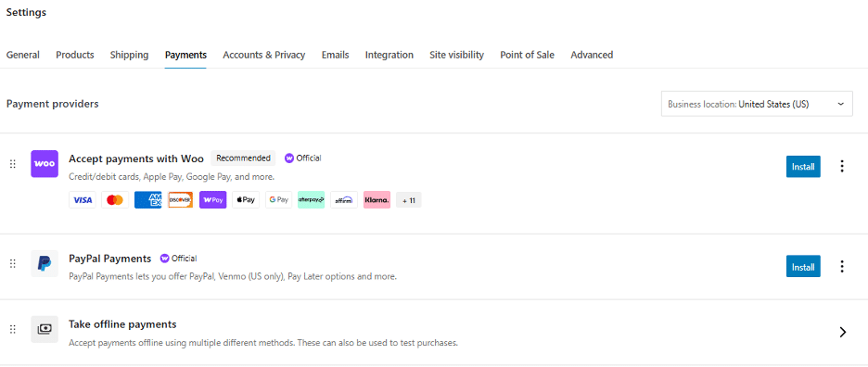Screen dimensions: 868x367
Task: Open the Site visibility tab
Action: pos(456,55)
